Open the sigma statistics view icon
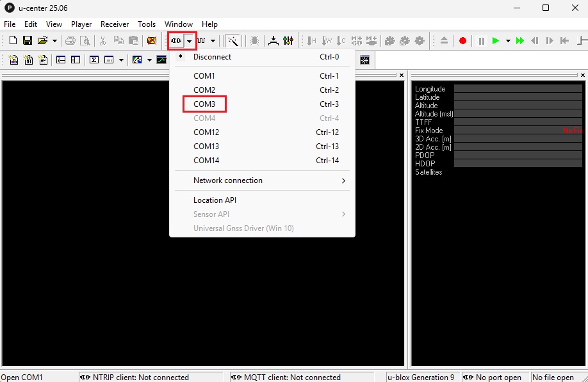Image resolution: width=588 pixels, height=382 pixels. (x=94, y=60)
